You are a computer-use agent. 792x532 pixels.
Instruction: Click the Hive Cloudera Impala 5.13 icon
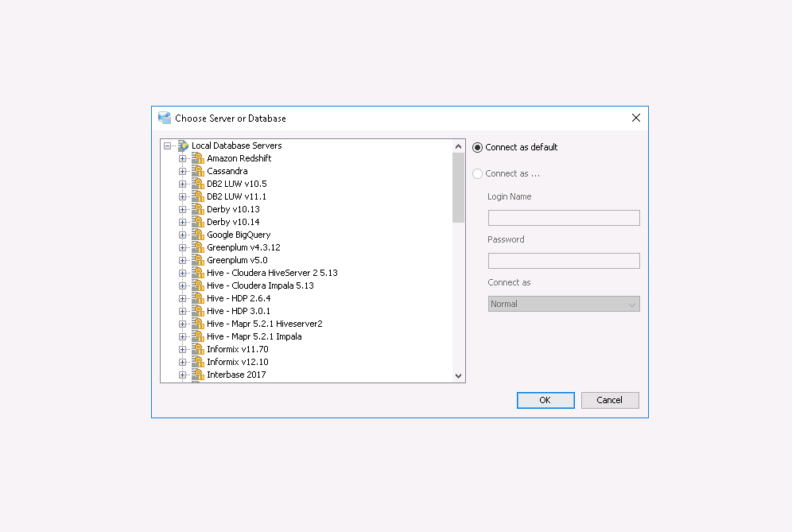(x=198, y=285)
